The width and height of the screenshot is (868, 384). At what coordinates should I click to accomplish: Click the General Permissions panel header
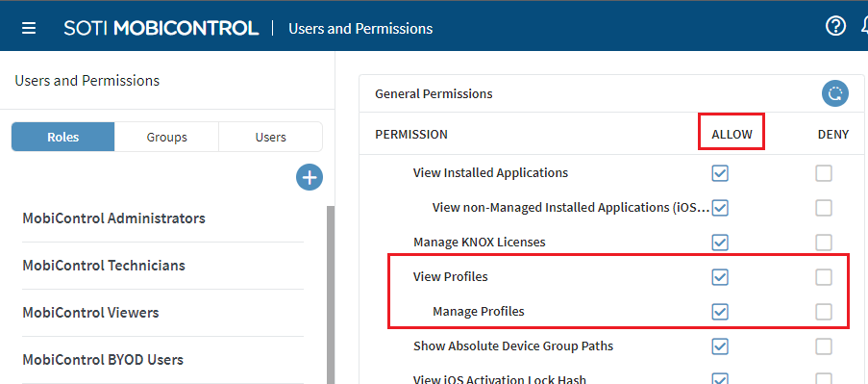click(x=611, y=93)
